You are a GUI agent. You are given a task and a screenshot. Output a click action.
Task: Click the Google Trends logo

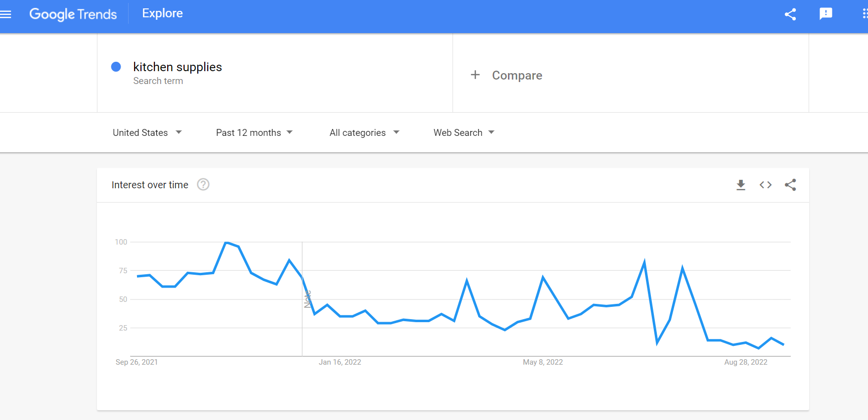pyautogui.click(x=73, y=14)
